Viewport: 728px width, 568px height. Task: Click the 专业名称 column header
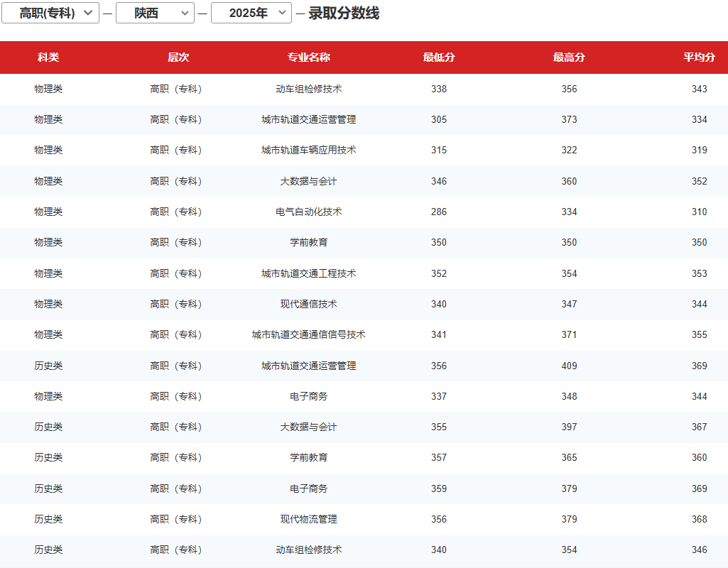point(309,58)
